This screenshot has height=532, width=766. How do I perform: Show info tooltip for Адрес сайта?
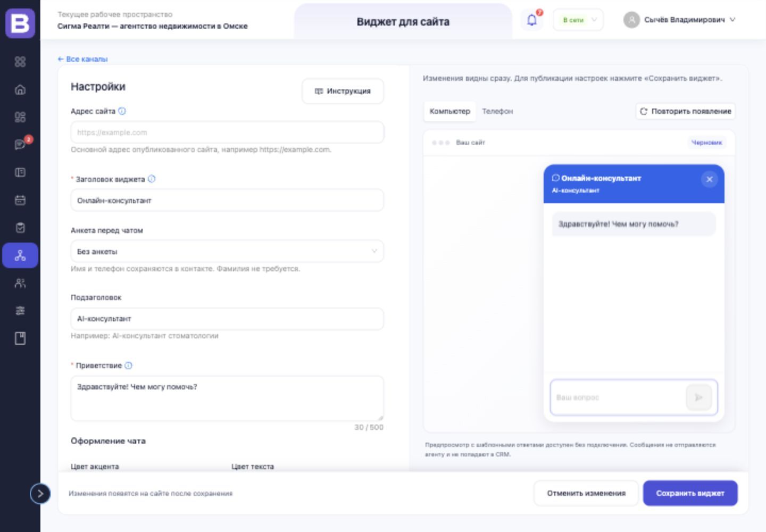pos(122,111)
